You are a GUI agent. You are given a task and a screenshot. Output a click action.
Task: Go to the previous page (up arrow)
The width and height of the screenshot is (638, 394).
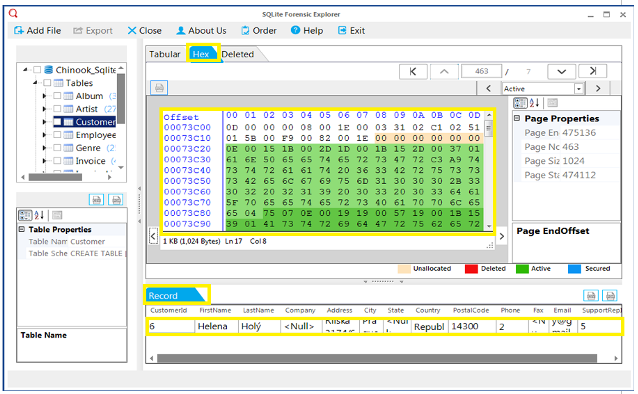tap(444, 71)
